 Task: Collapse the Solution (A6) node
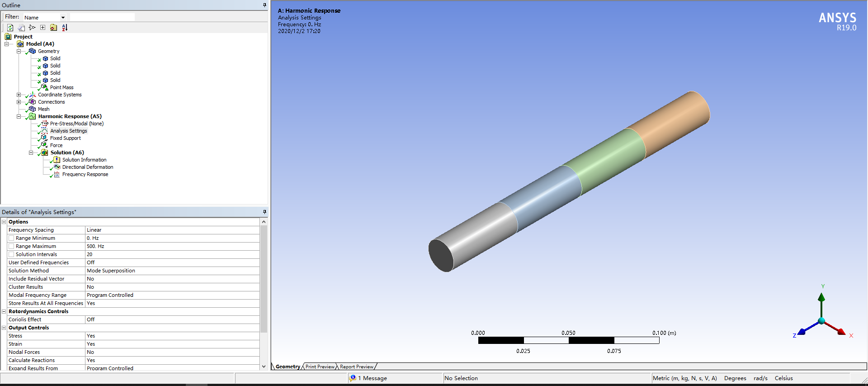31,152
